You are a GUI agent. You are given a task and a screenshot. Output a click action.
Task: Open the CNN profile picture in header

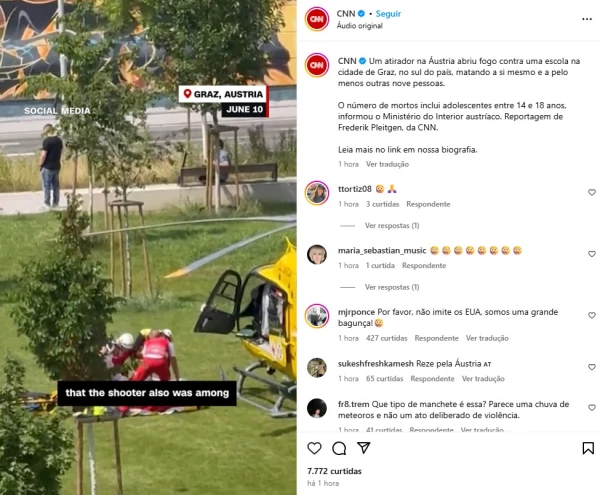317,19
